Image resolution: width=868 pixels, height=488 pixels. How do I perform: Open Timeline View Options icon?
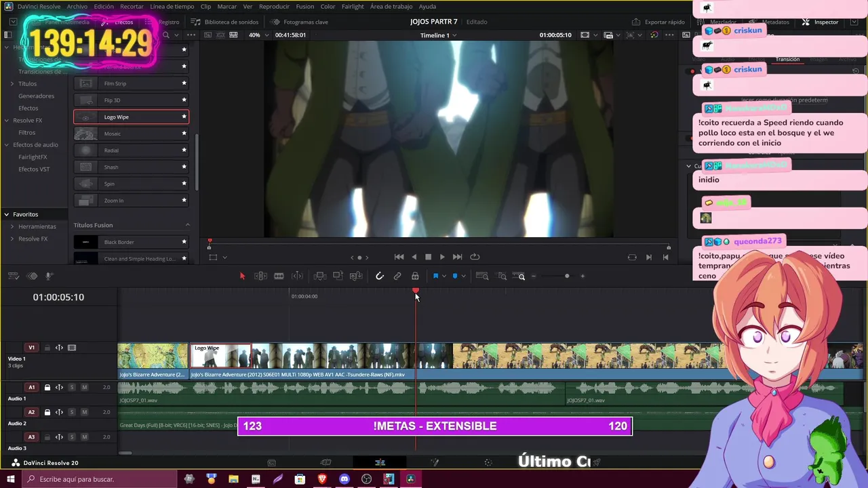pos(13,276)
